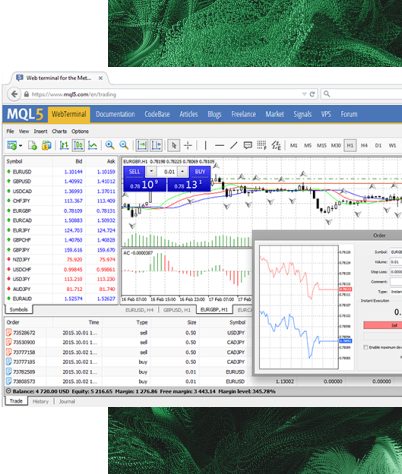Set timeframe to W1
Viewport: 402px width, 474px height.
click(x=392, y=146)
